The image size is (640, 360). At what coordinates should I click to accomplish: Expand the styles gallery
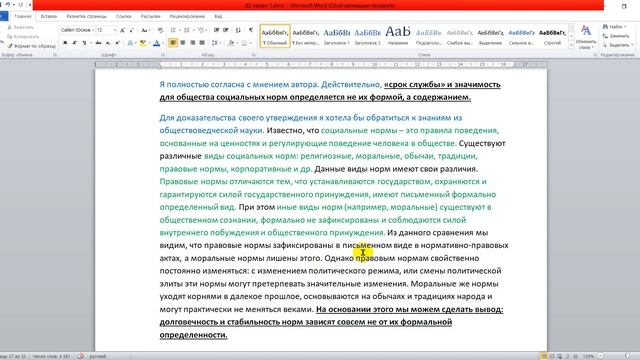click(571, 45)
